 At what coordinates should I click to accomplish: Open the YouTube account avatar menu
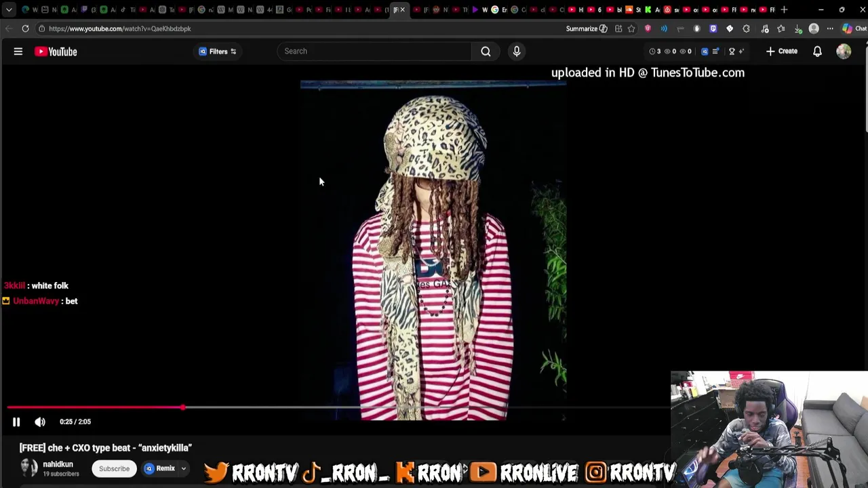click(844, 52)
